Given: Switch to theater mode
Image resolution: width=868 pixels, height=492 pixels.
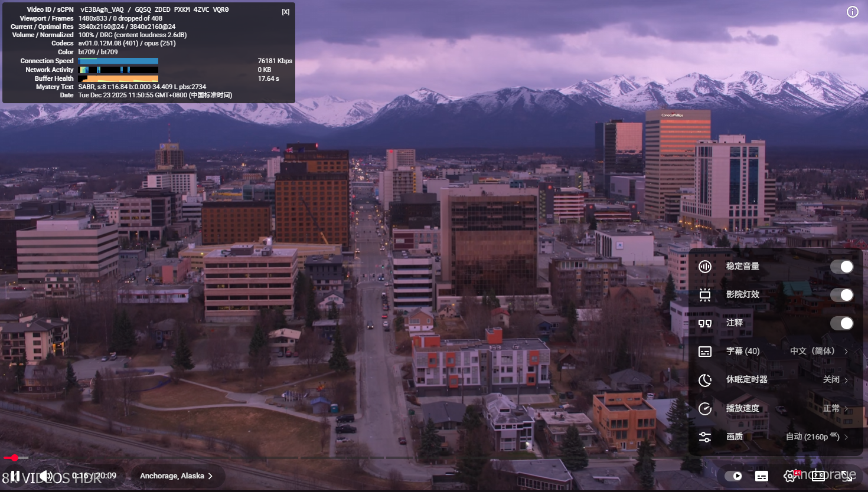Looking at the screenshot, I should click(818, 476).
